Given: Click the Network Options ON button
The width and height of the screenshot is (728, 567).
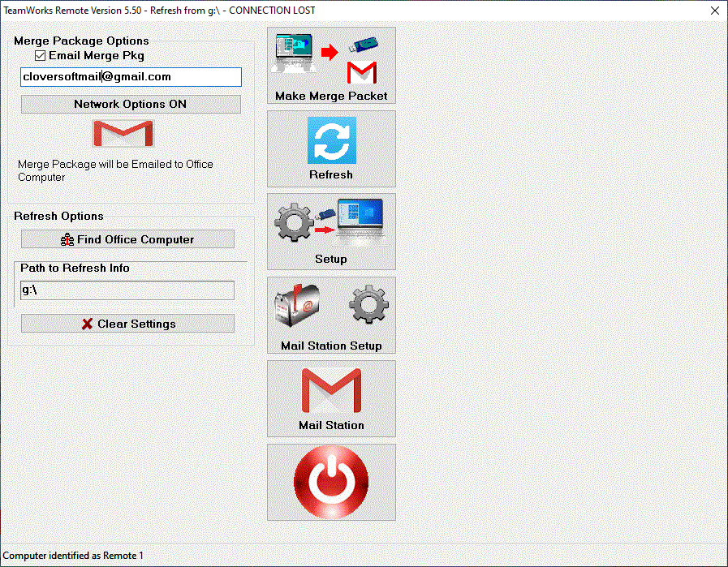Looking at the screenshot, I should 131,105.
